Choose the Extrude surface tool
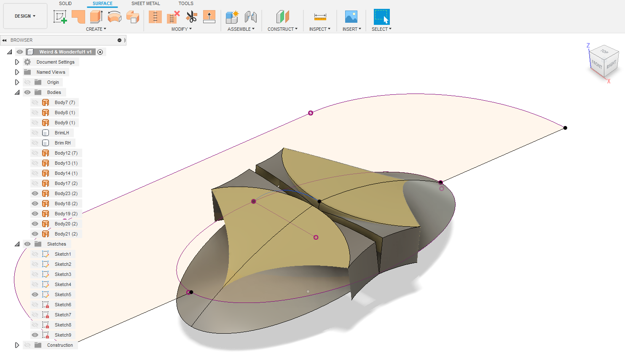The height and width of the screenshot is (364, 625). [x=97, y=17]
